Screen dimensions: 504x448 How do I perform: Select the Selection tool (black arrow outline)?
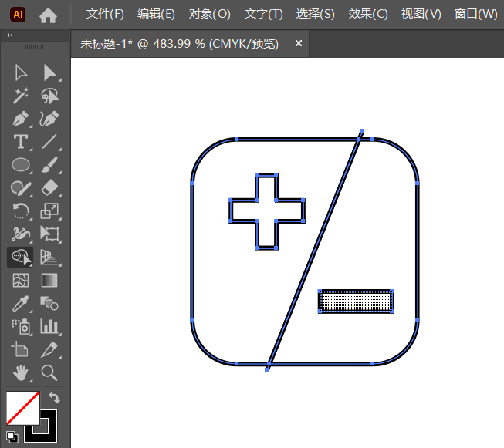(21, 73)
